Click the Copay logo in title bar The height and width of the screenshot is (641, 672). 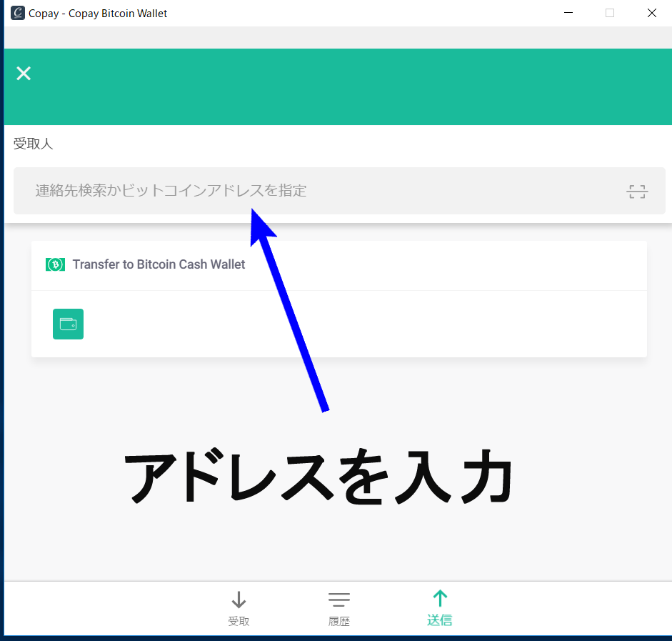(x=17, y=13)
